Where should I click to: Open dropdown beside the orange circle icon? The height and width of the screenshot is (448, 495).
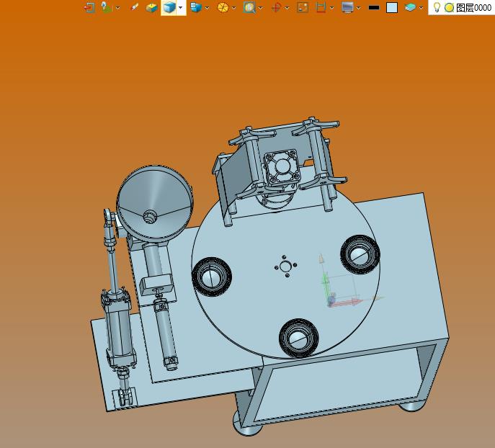(234, 8)
